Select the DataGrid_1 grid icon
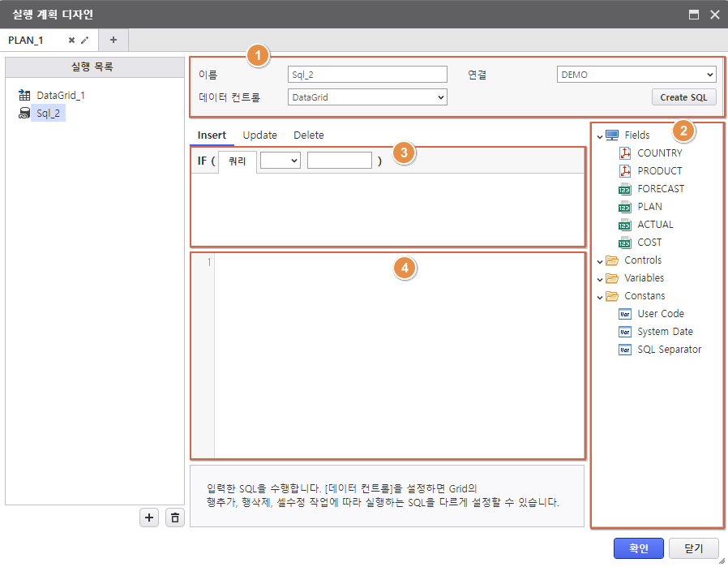Viewport: 728px width, 567px height. (24, 96)
